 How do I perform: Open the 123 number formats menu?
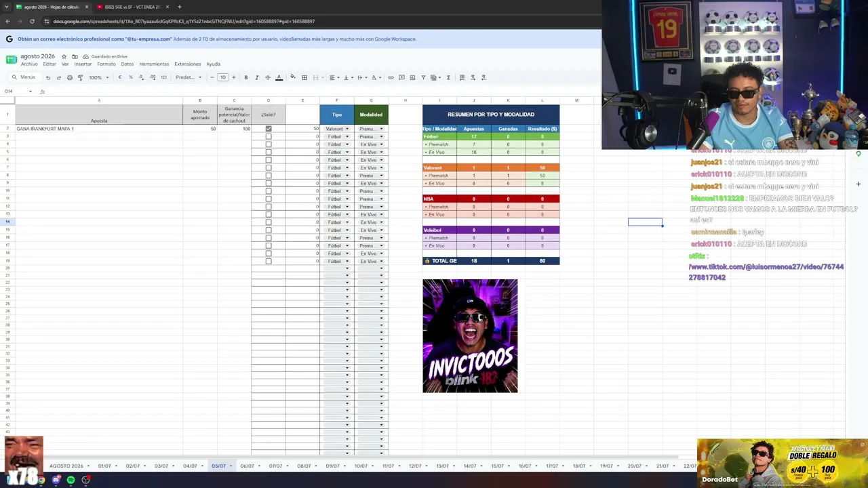coord(163,77)
